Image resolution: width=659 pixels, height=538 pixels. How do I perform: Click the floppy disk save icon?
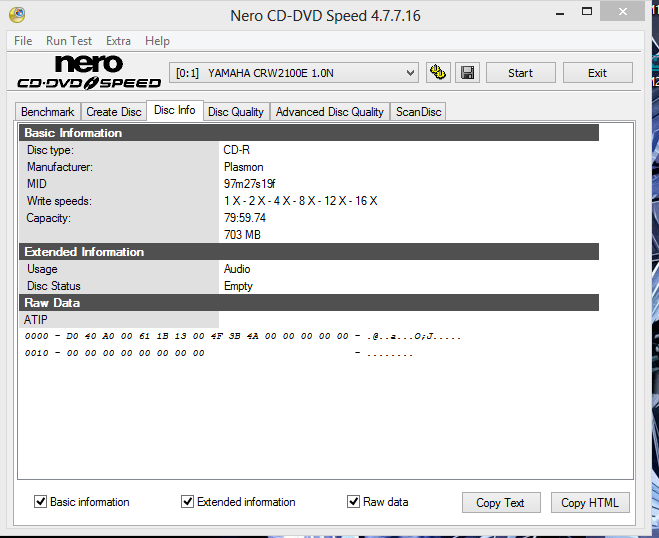tap(467, 73)
